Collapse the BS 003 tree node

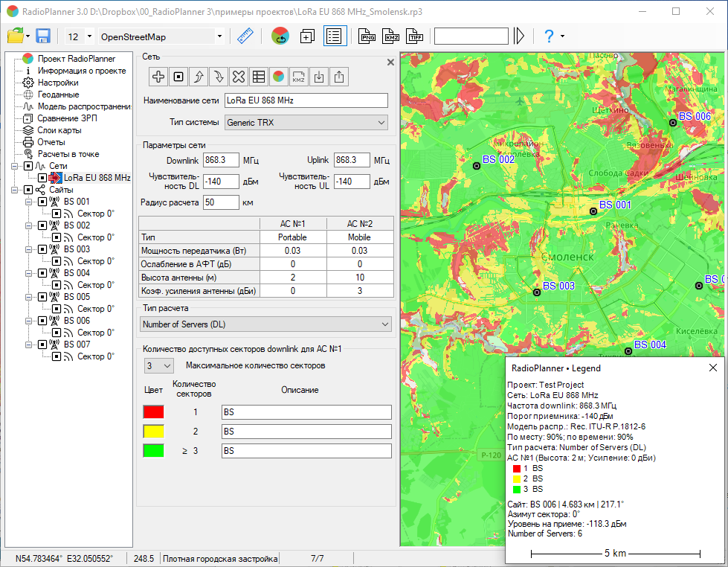coord(28,249)
